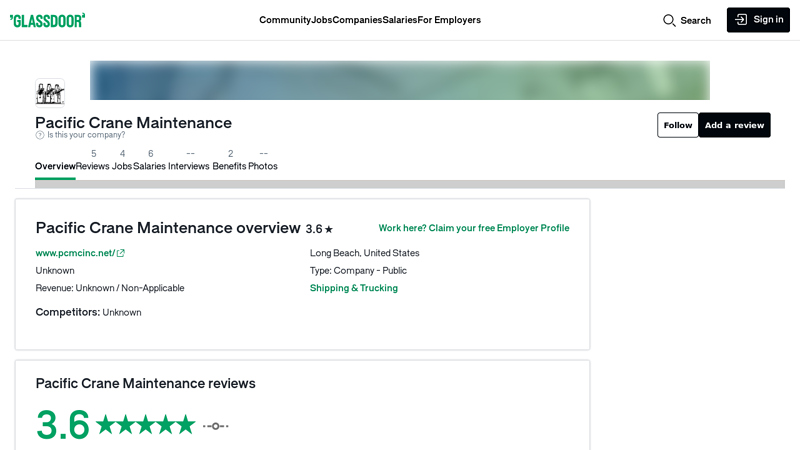This screenshot has height=450, width=800.
Task: Click the Pacific Crane Maintenance company logo
Action: point(50,93)
